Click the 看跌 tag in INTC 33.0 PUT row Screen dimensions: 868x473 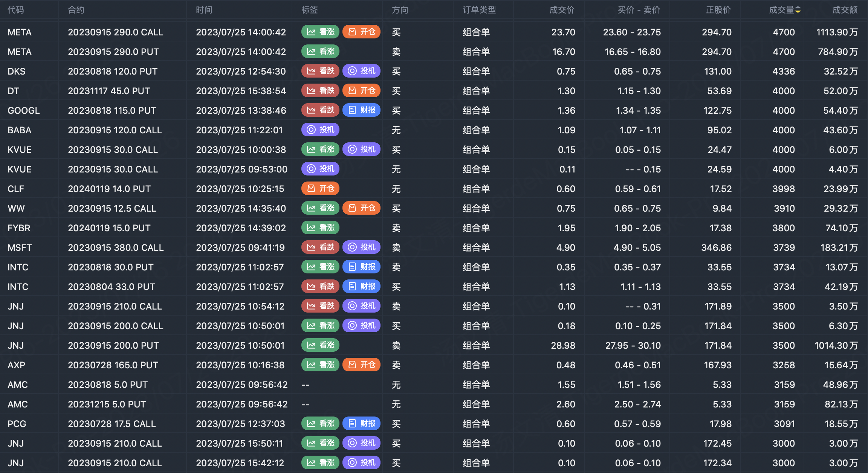[320, 287]
